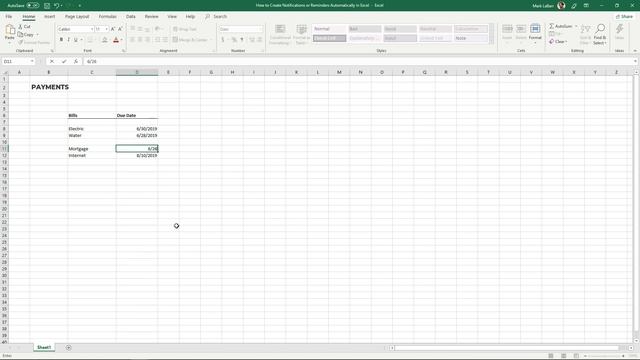Click the Format as Table icon
The width and height of the screenshot is (640, 360).
(302, 29)
